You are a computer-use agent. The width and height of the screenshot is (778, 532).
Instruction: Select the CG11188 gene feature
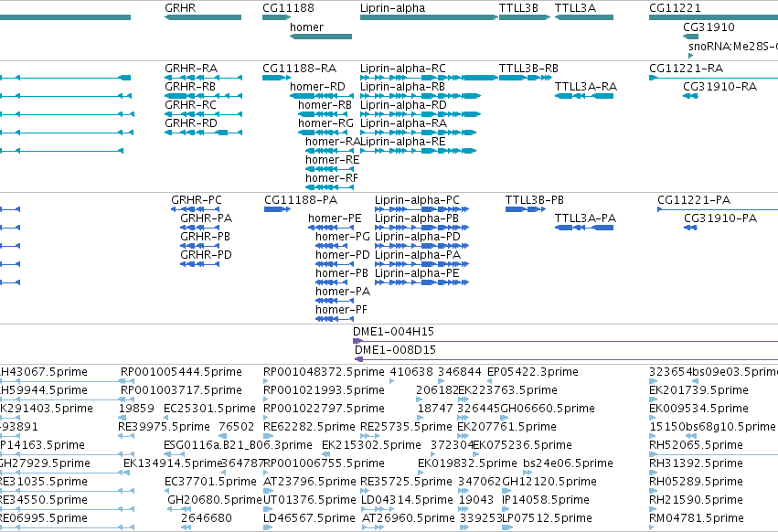click(x=276, y=17)
